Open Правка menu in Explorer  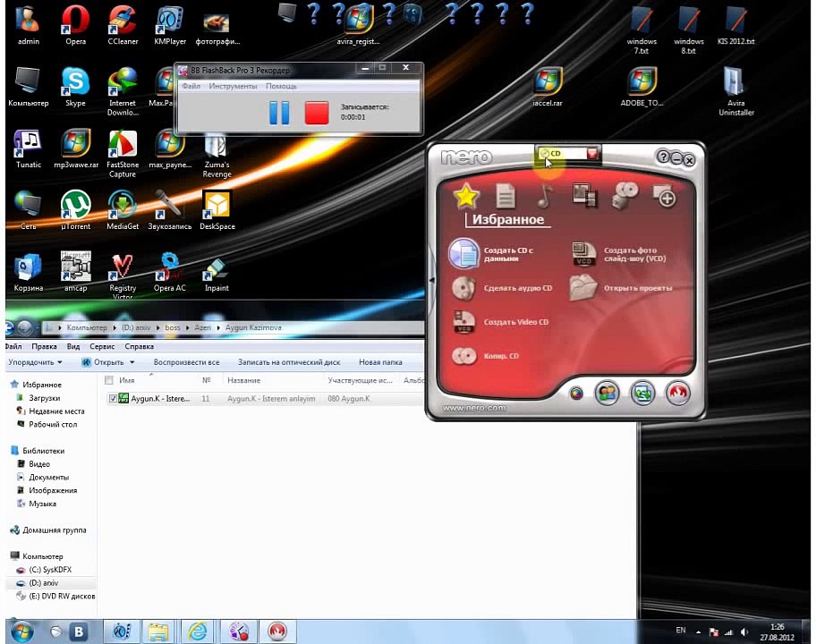(x=44, y=346)
